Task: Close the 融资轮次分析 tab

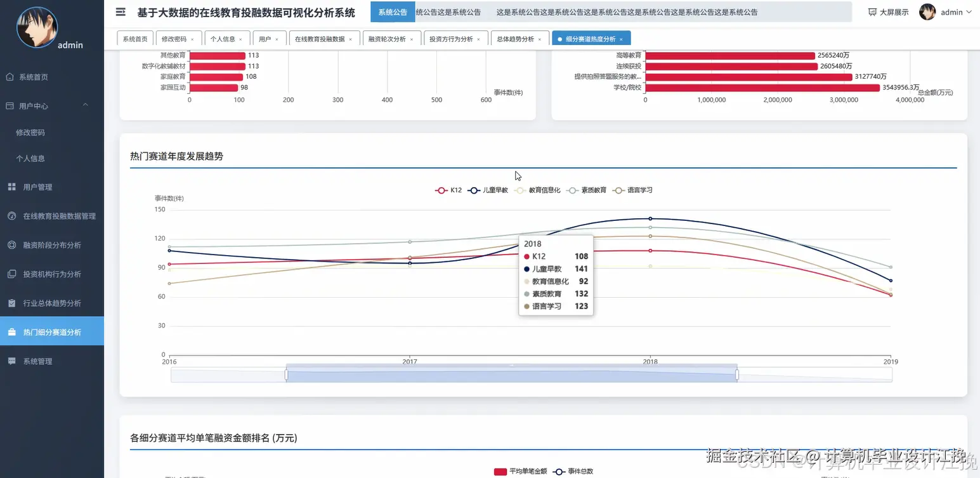Action: [x=411, y=39]
